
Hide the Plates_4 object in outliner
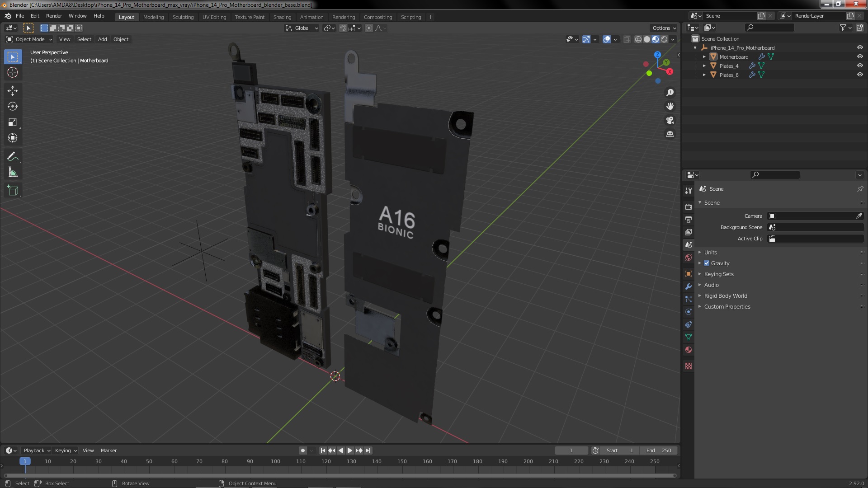pos(860,66)
